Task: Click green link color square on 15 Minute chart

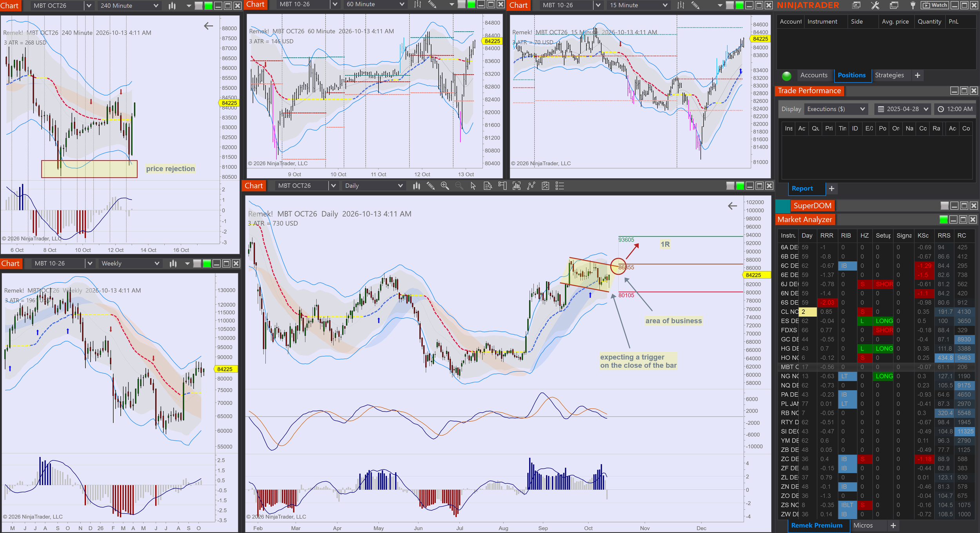Action: pos(739,5)
